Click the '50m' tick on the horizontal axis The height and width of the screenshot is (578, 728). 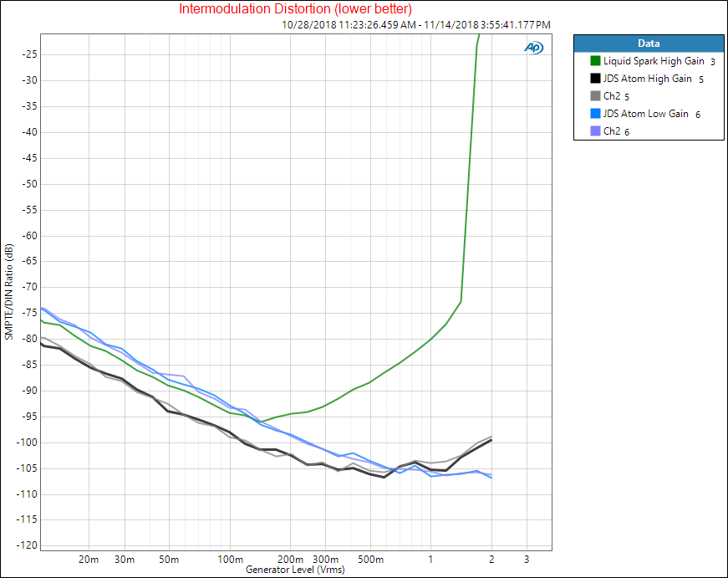click(x=169, y=560)
